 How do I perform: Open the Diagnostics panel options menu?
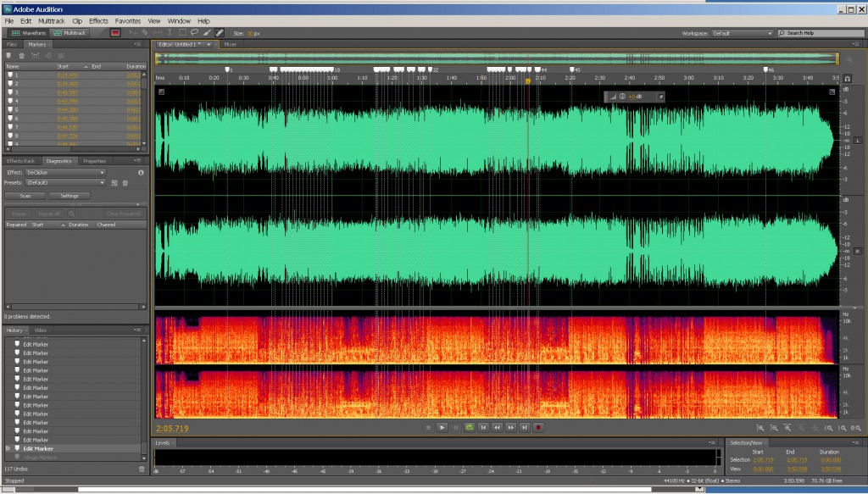tap(137, 160)
